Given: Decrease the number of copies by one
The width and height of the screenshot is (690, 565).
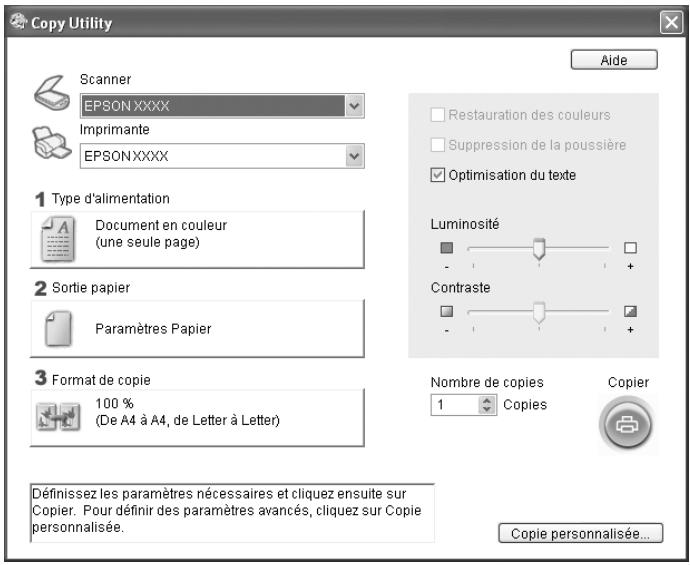Looking at the screenshot, I should coord(486,409).
